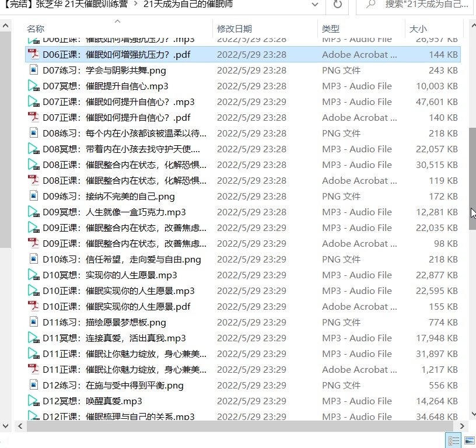Select file D08正课 MP3 with size 30,515 KB

tap(243, 165)
